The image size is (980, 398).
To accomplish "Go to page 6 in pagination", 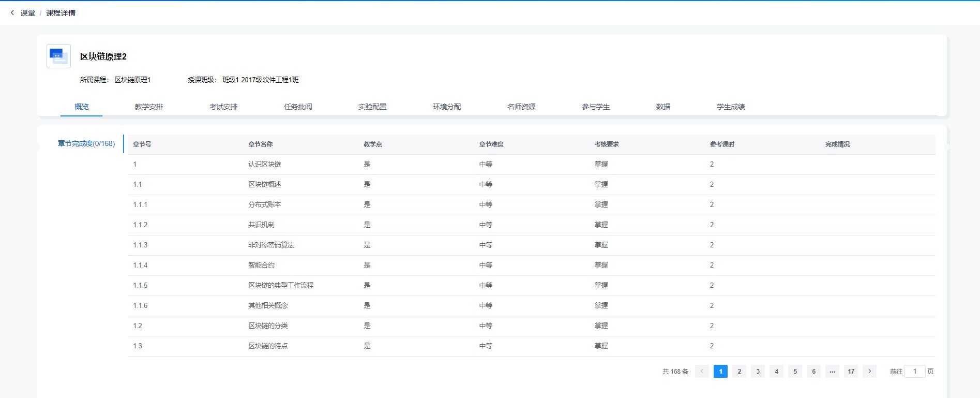I will click(813, 371).
